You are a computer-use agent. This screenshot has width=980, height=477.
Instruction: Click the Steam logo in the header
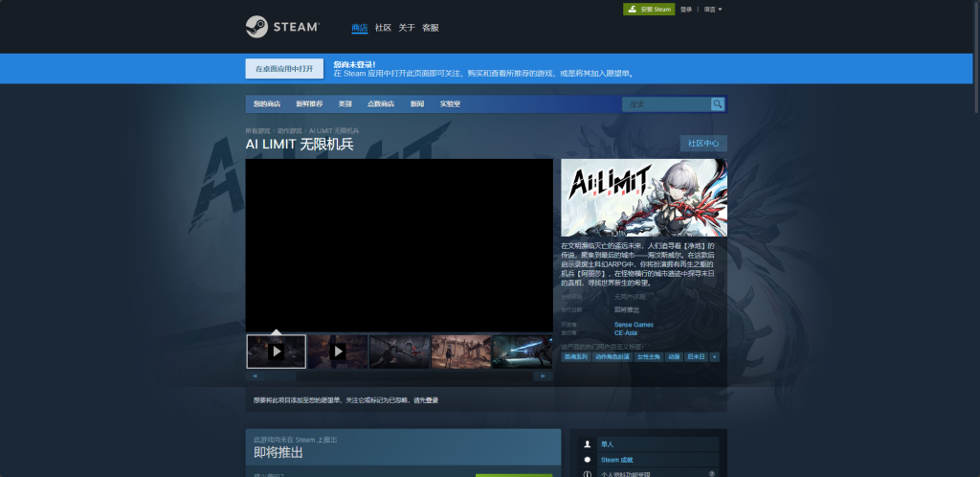pos(282,27)
